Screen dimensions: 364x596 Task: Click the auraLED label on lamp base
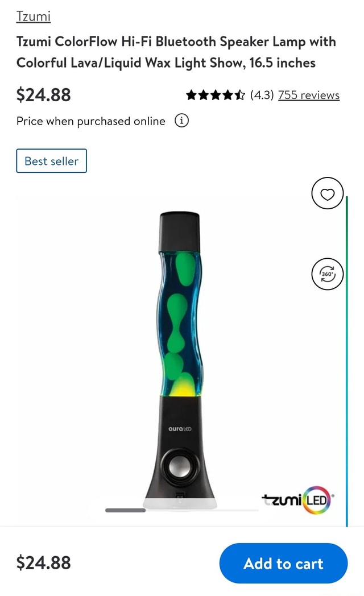point(180,429)
